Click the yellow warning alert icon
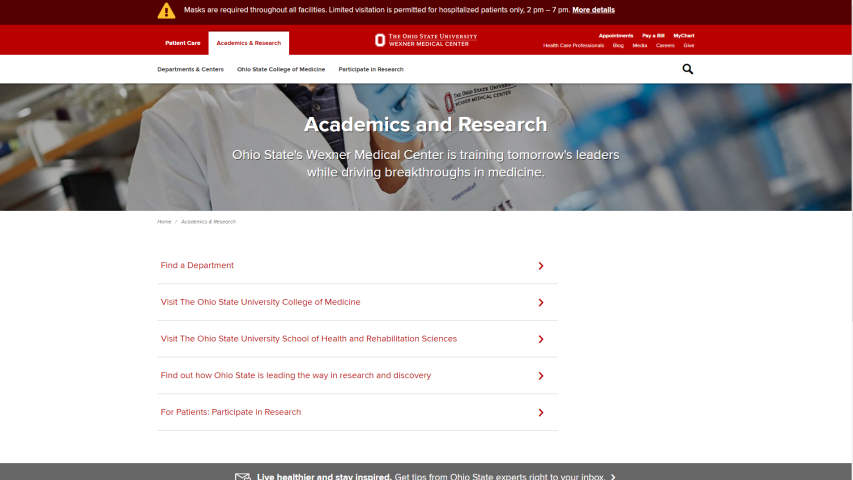 click(x=166, y=11)
